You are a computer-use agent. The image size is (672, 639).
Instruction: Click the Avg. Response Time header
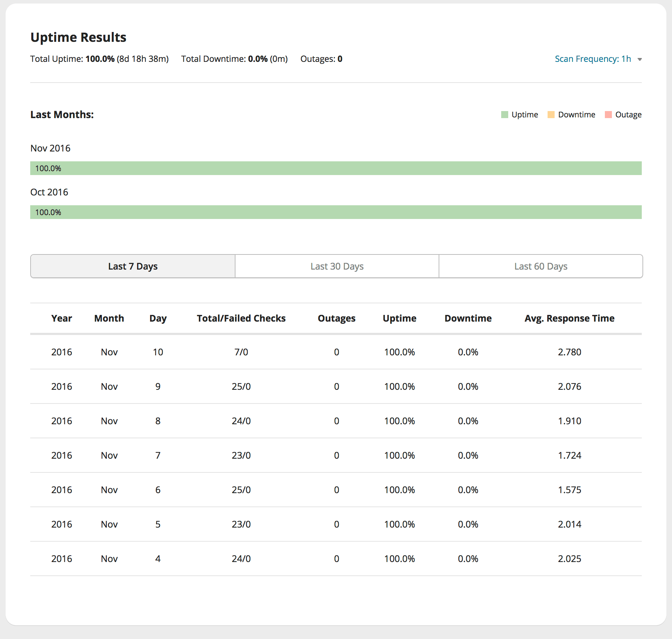pos(570,318)
